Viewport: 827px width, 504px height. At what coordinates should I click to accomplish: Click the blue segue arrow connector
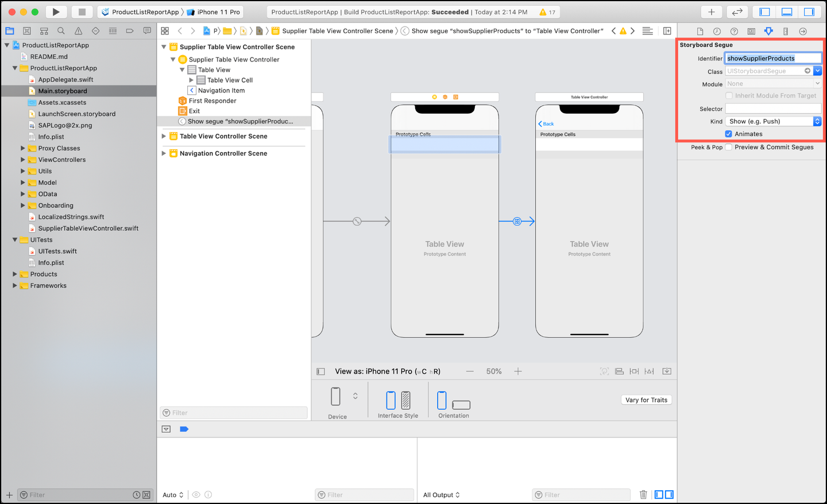(x=517, y=221)
